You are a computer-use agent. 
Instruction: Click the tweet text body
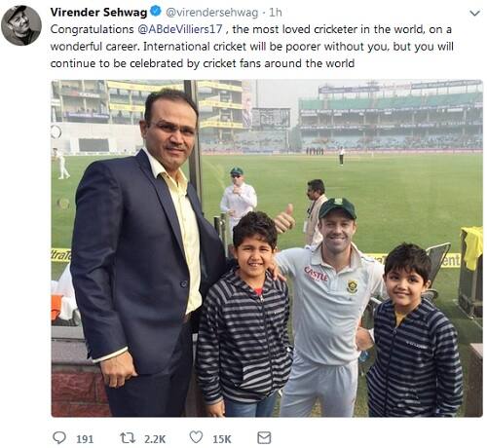(251, 47)
